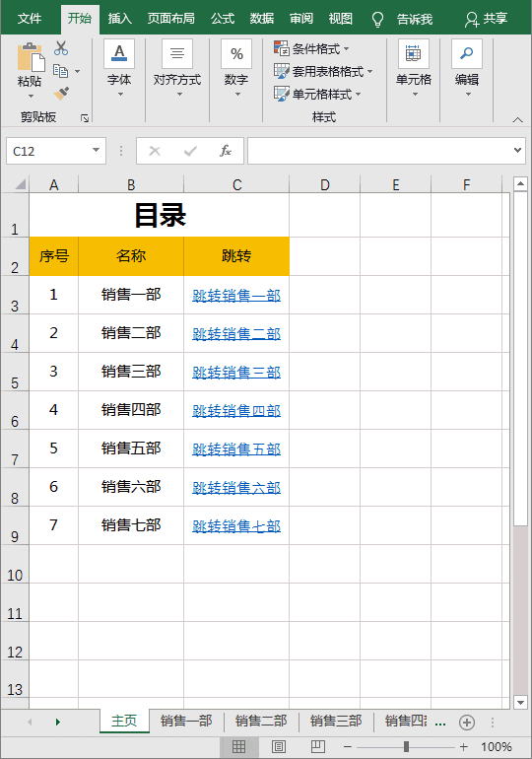Click the vertical scrollbar up arrow
Image resolution: width=532 pixels, height=759 pixels.
[x=520, y=184]
